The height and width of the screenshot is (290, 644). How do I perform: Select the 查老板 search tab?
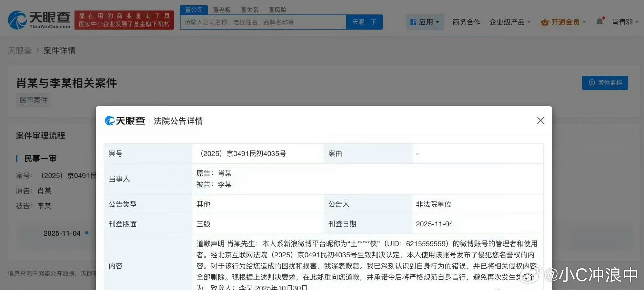click(x=222, y=10)
